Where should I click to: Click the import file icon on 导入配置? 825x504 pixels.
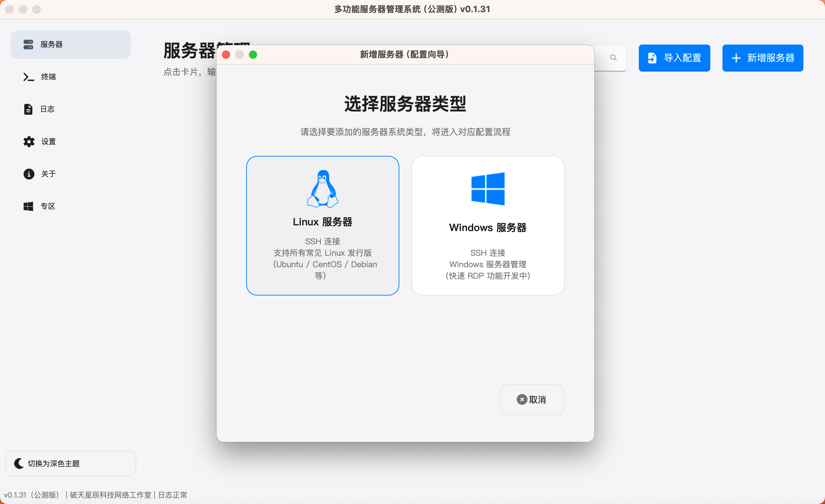coord(652,58)
